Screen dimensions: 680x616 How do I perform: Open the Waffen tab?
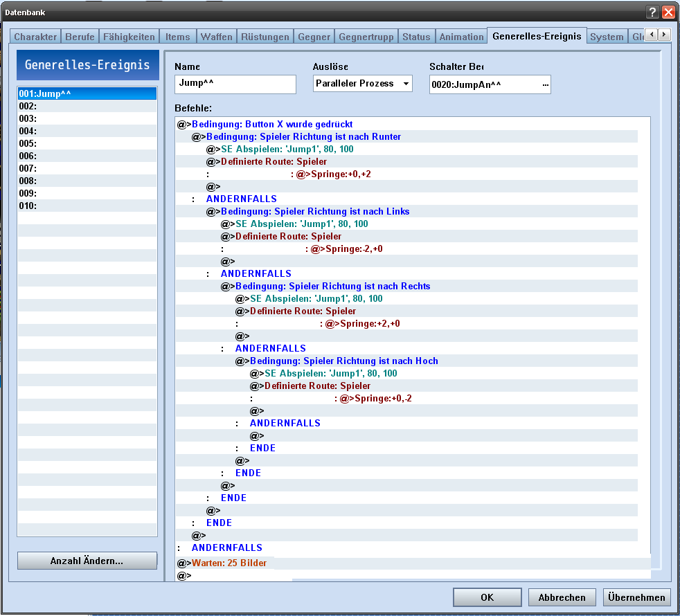tap(216, 37)
